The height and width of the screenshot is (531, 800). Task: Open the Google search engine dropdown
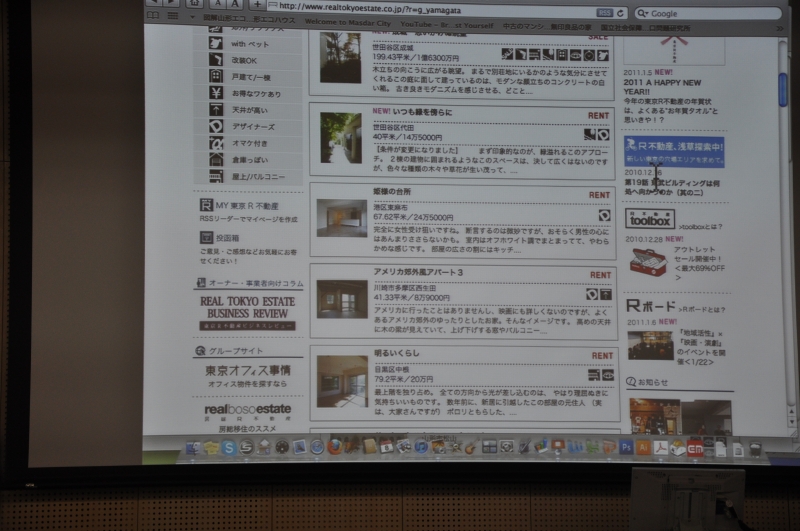coord(643,14)
